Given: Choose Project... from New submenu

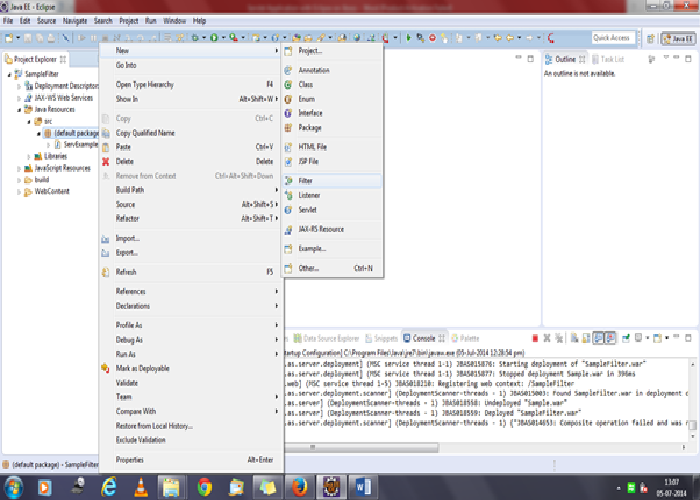Looking at the screenshot, I should [332, 50].
